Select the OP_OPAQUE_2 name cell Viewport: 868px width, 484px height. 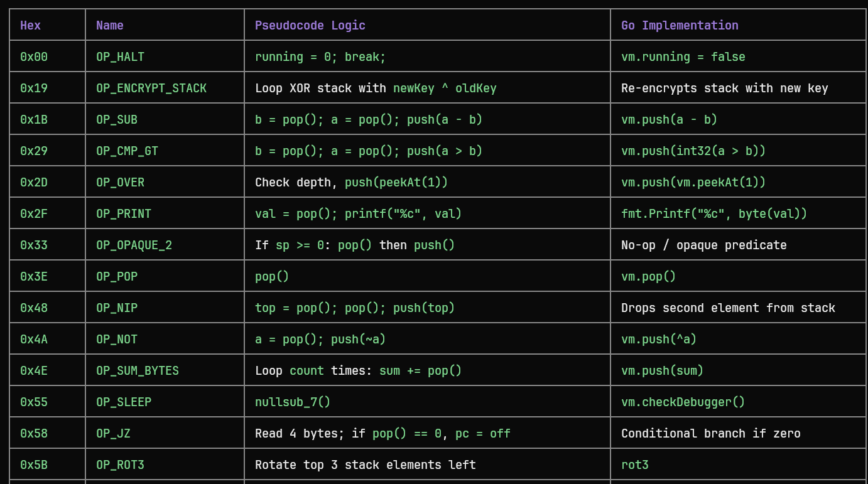tap(165, 245)
